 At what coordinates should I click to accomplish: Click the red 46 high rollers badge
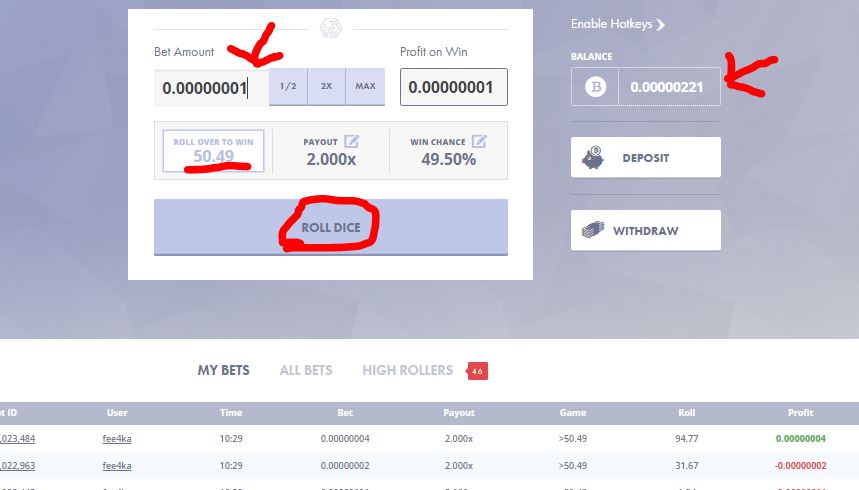point(476,371)
